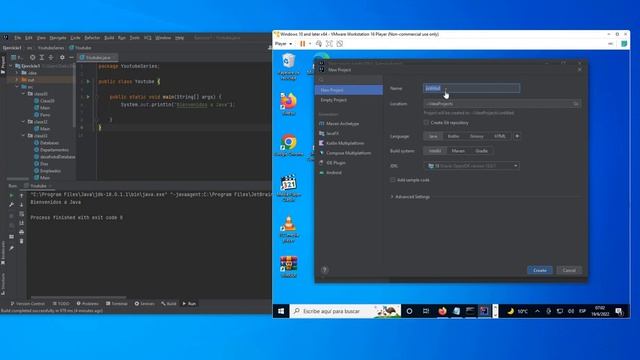Open the VMware Player menu dropdown
Image resolution: width=640 pixels, height=360 pixels.
pos(283,44)
